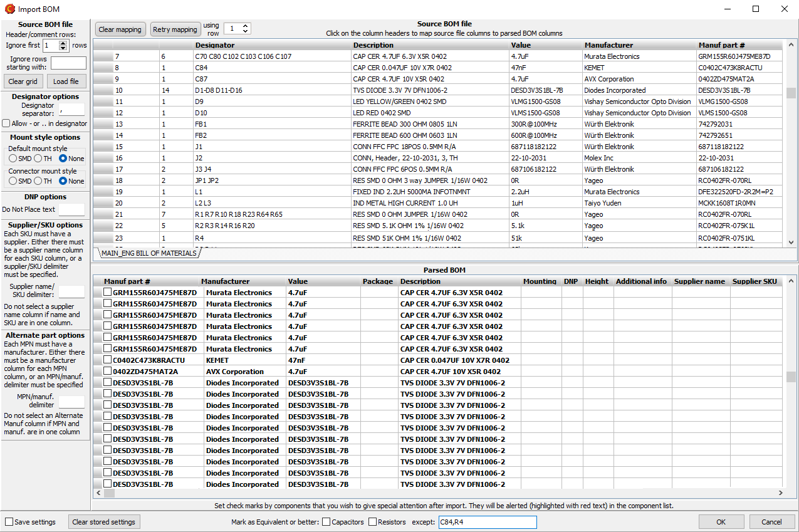Viewport: 799px width, 532px height.
Task: Select SMD as default mount style
Action: (x=13, y=159)
